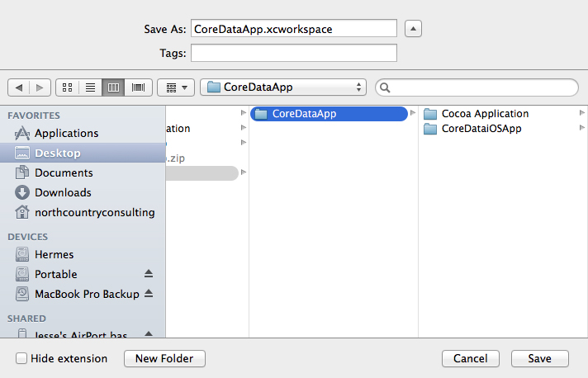Go forward with the right arrow button
588x378 pixels.
(40, 87)
